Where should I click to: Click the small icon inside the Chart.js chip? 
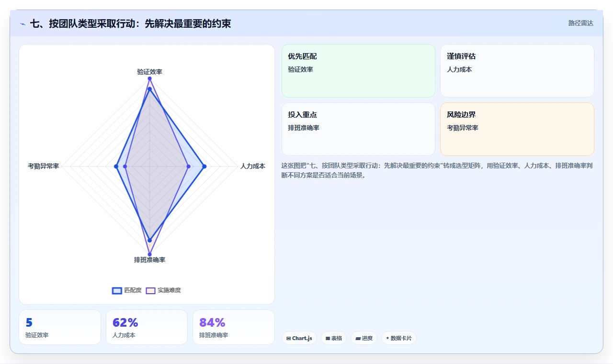coord(288,338)
